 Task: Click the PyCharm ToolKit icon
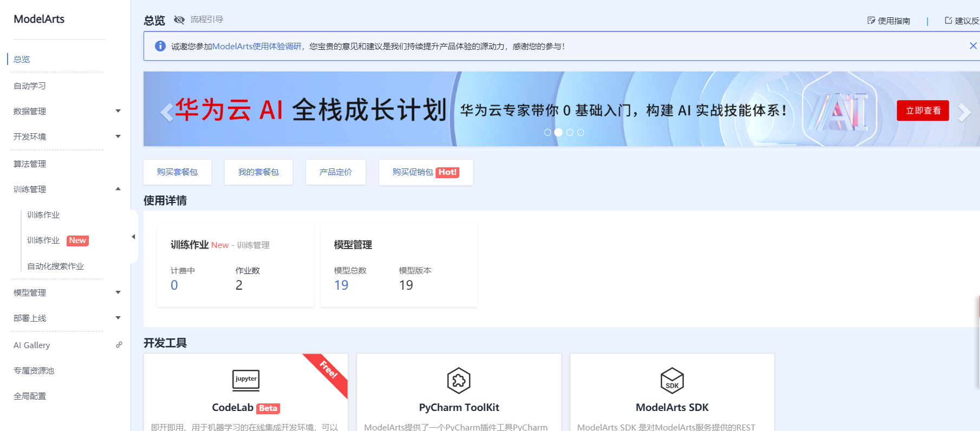pyautogui.click(x=459, y=380)
